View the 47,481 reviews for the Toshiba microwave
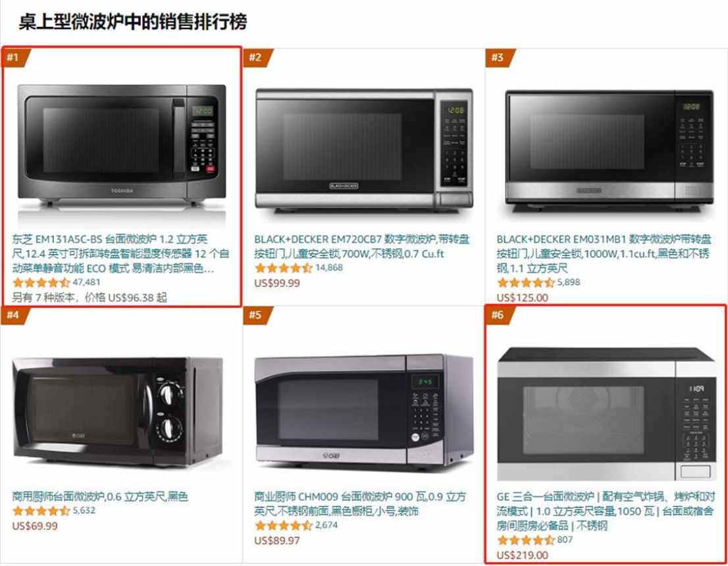 click(x=86, y=282)
